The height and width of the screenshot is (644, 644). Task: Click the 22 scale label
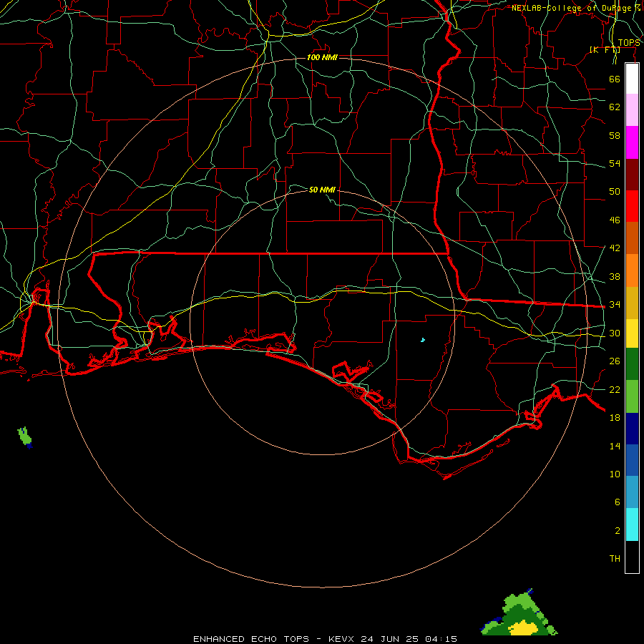pos(615,390)
